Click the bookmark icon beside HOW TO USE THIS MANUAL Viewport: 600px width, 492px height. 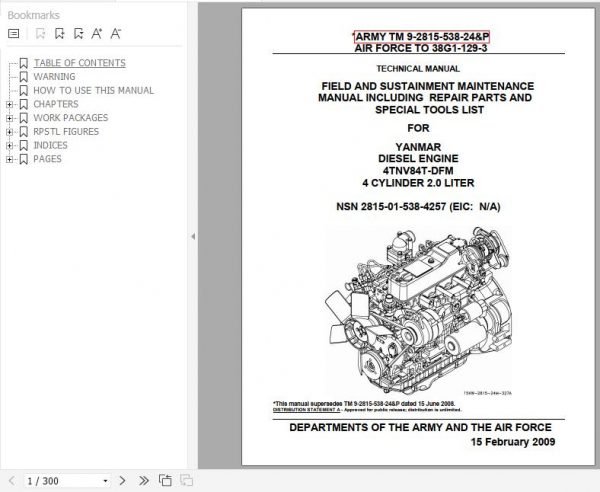(24, 91)
